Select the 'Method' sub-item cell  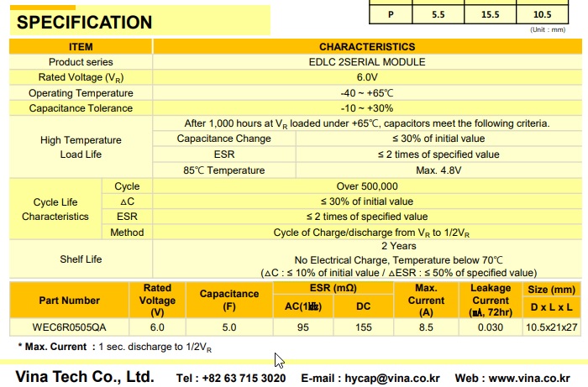pos(127,233)
